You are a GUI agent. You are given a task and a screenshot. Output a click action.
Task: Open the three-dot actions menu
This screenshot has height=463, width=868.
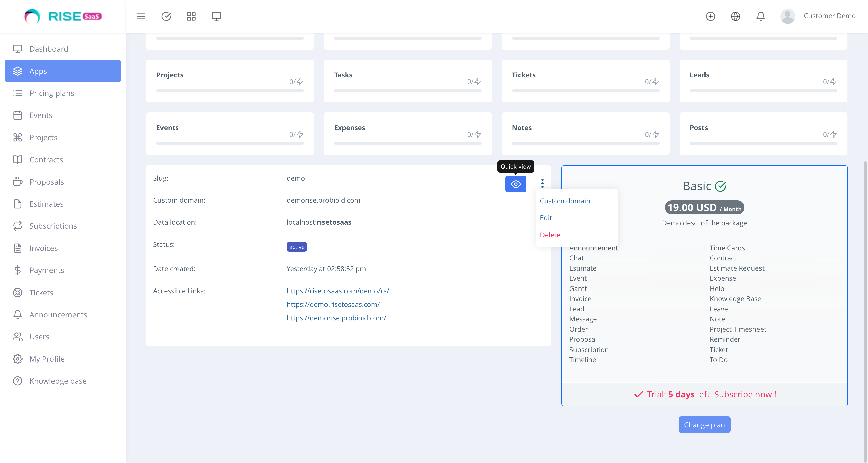542,183
